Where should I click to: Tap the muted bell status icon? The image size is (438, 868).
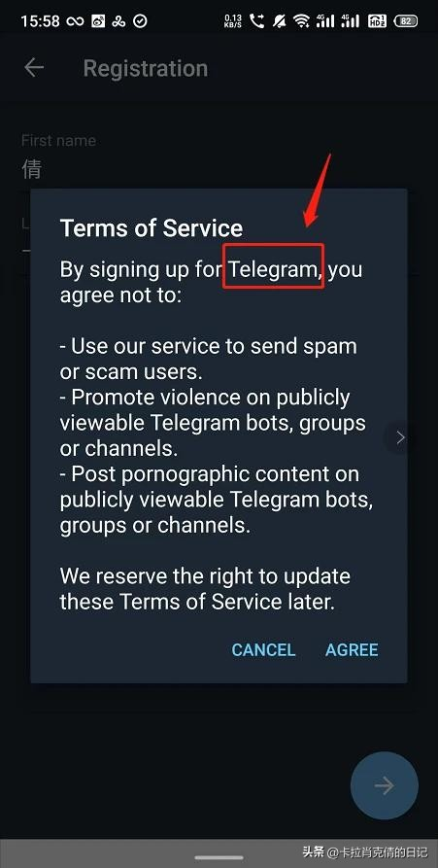click(x=280, y=21)
